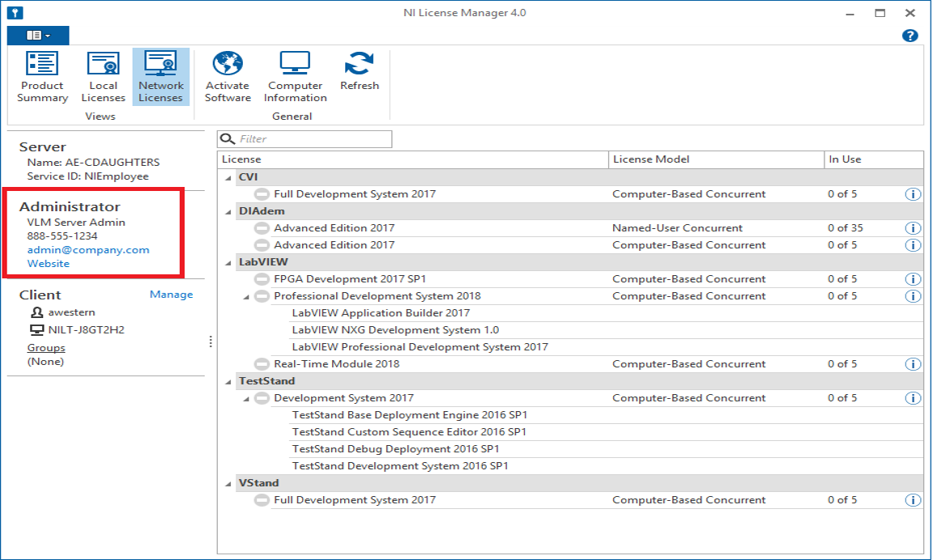The height and width of the screenshot is (560, 933).
Task: Click status icon beside FPGA Development 2017 SP1
Action: 261,279
